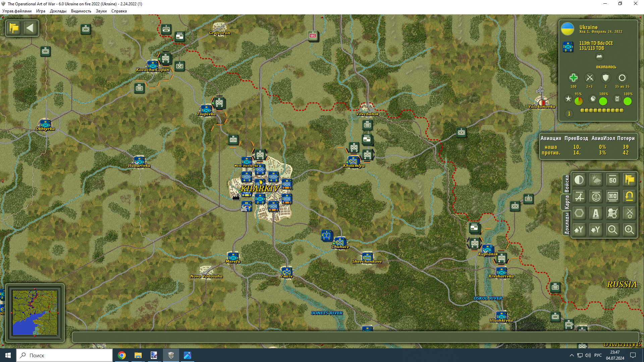Click the end turn flags button
The width and height of the screenshot is (644, 362).
14,28
